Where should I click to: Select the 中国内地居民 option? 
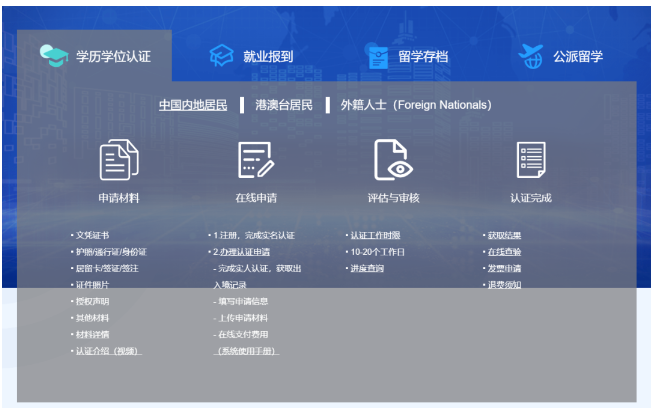193,105
